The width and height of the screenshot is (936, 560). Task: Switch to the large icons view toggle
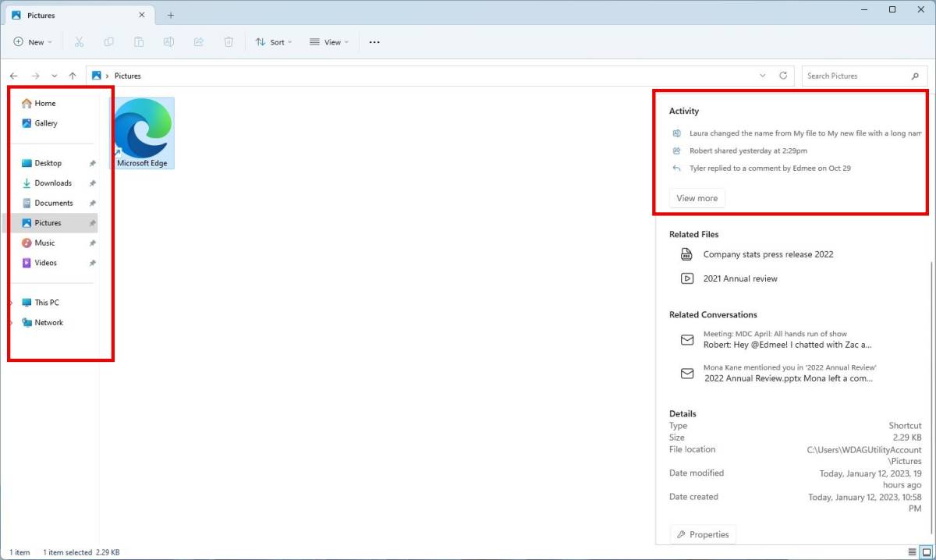click(x=926, y=551)
